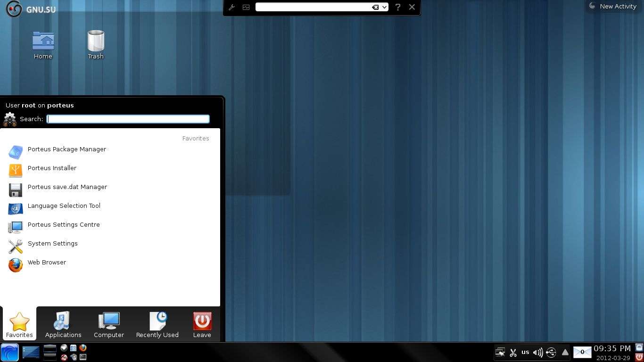Open the file manager quicklaunch icon
The image size is (644, 362).
point(73,348)
